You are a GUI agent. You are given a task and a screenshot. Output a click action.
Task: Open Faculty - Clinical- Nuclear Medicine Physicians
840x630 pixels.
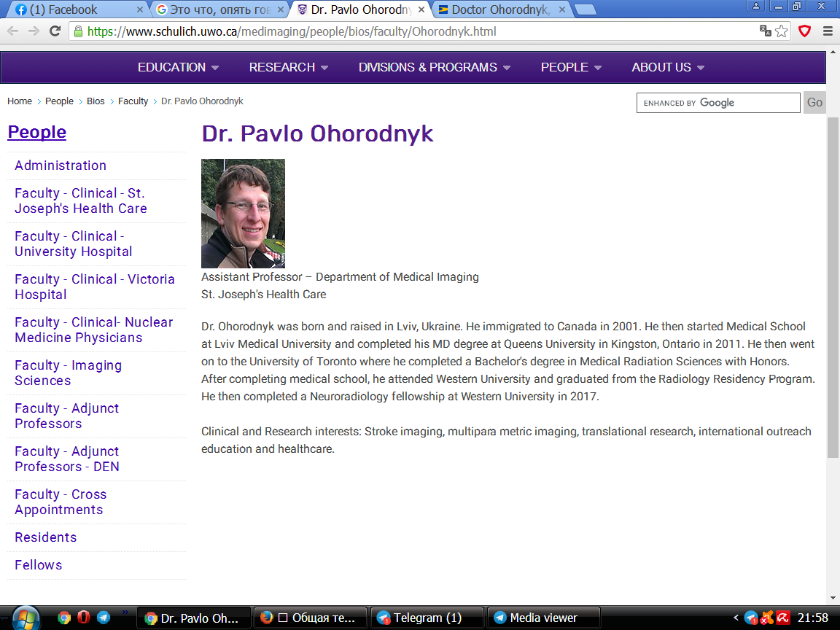[94, 330]
